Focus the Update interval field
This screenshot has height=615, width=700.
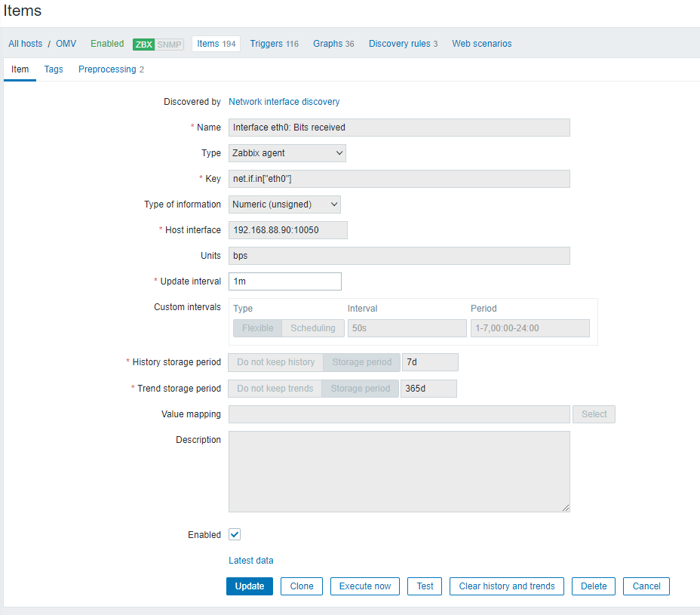285,281
